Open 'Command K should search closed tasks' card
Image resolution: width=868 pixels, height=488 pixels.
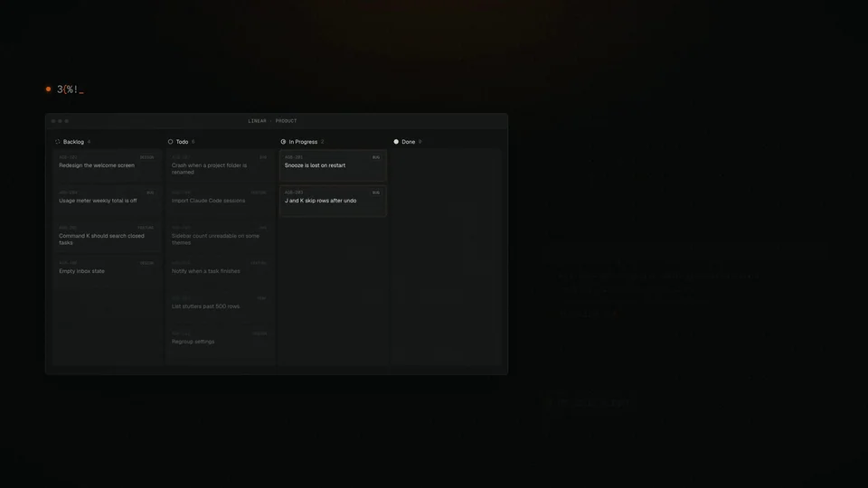click(x=107, y=236)
